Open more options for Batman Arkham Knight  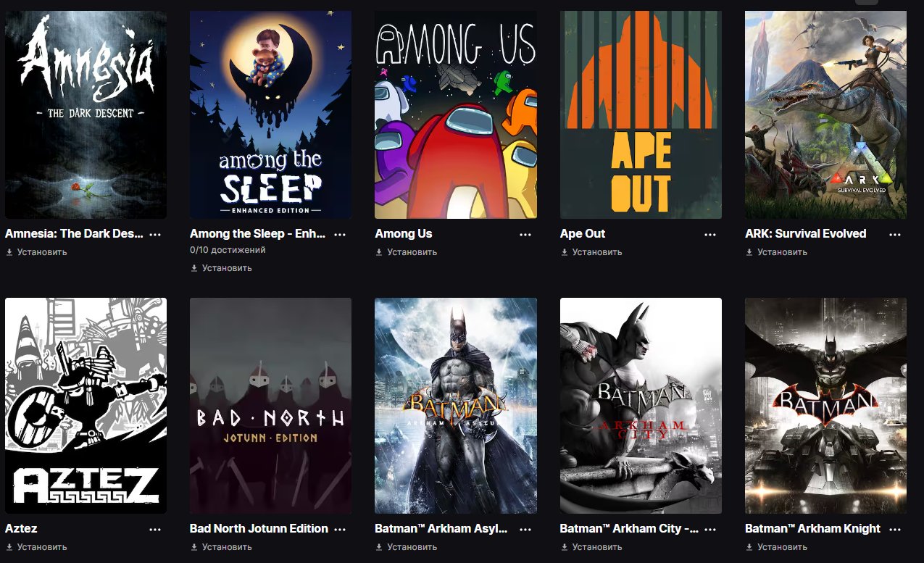click(895, 530)
